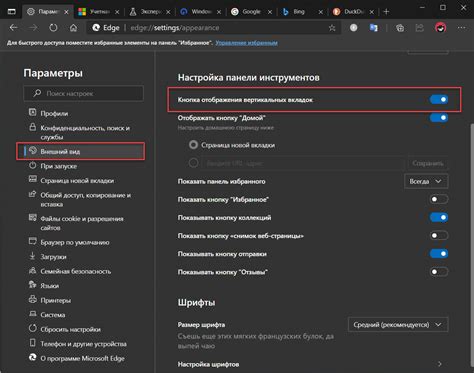Toggle Показывать кнопку коллекций switch
Viewport: 474px width, 373px height.
[x=439, y=217]
